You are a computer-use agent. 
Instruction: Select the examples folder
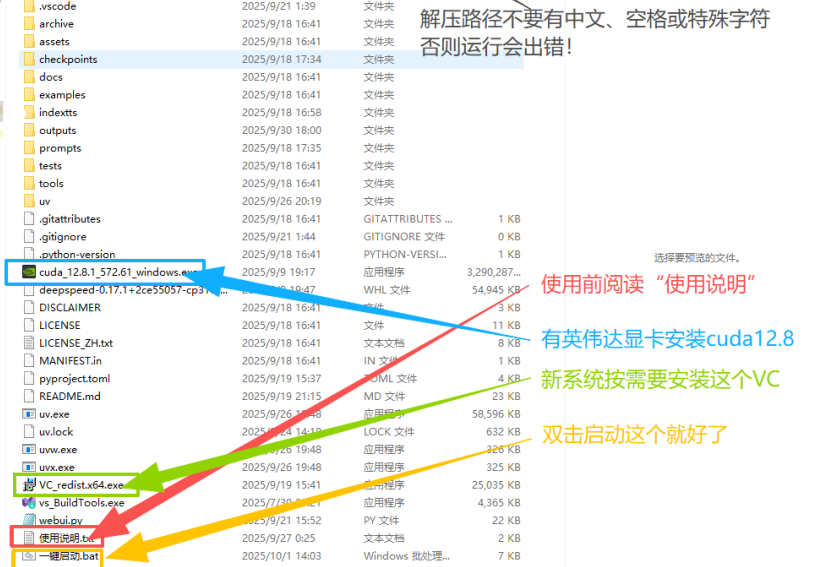(x=62, y=95)
